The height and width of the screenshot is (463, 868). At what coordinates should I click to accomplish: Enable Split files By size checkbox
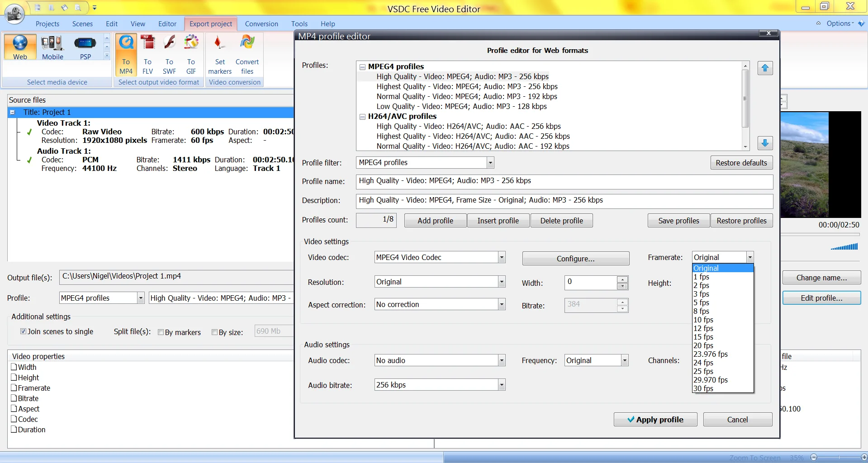point(215,332)
